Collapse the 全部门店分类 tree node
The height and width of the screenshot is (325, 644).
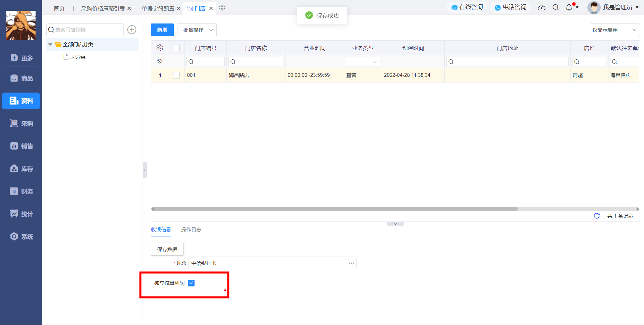coord(50,45)
